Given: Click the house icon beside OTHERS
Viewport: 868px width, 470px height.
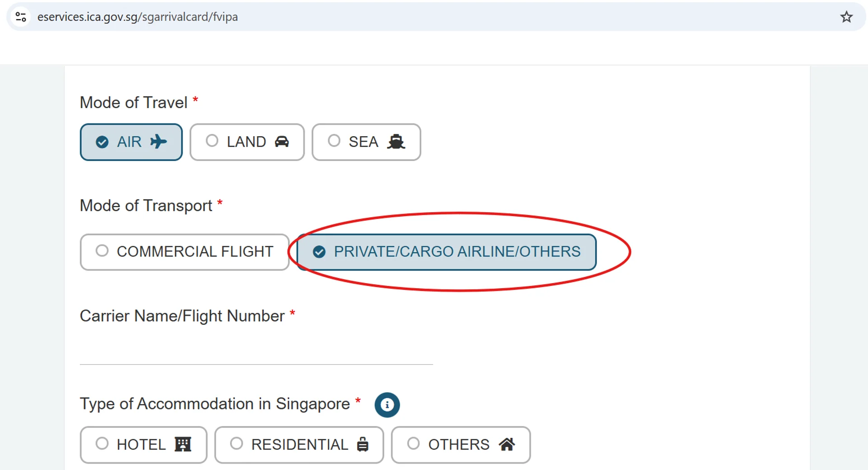Looking at the screenshot, I should (507, 444).
